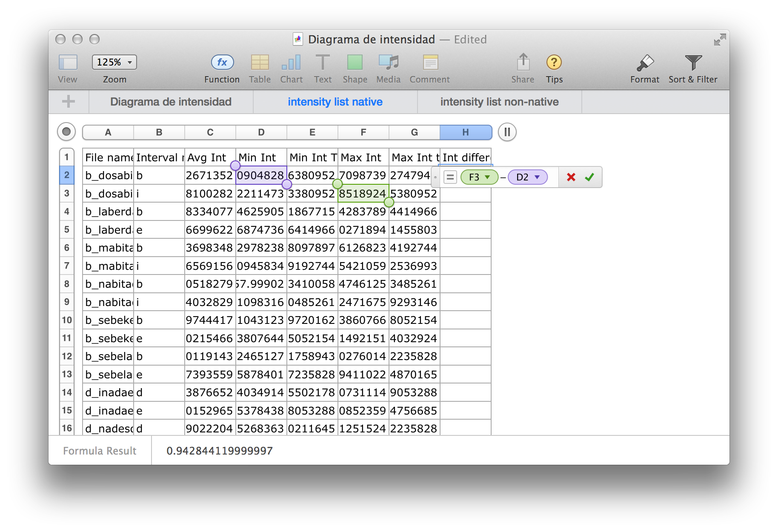
Task: Switch to Diagrama de intensidad sheet tab
Action: 171,102
